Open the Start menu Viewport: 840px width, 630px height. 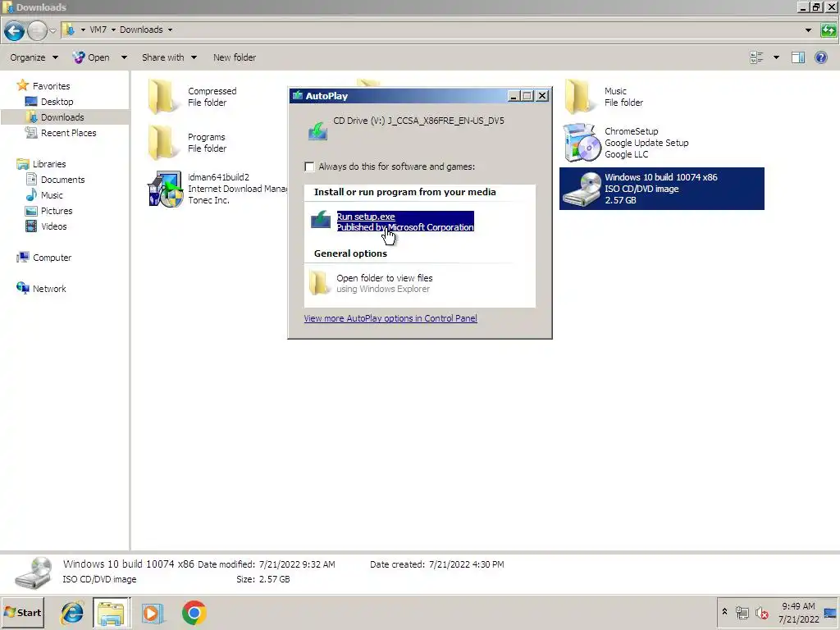tap(22, 613)
